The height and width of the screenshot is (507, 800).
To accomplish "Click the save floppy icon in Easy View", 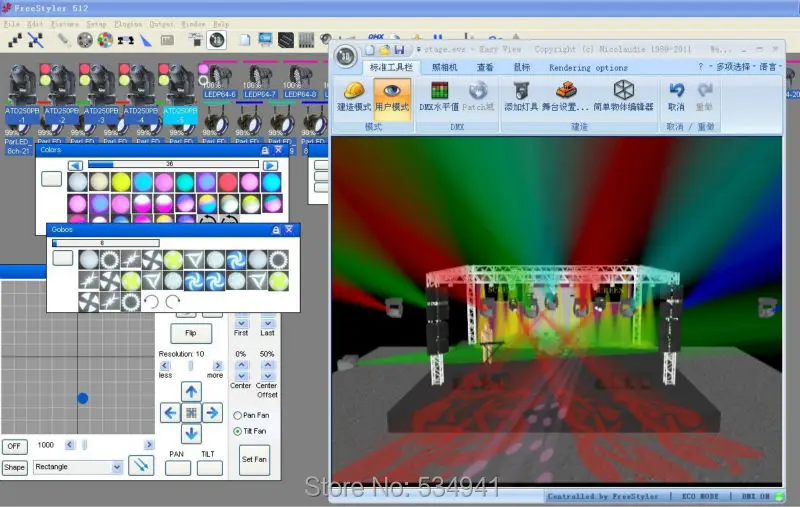I will point(399,49).
